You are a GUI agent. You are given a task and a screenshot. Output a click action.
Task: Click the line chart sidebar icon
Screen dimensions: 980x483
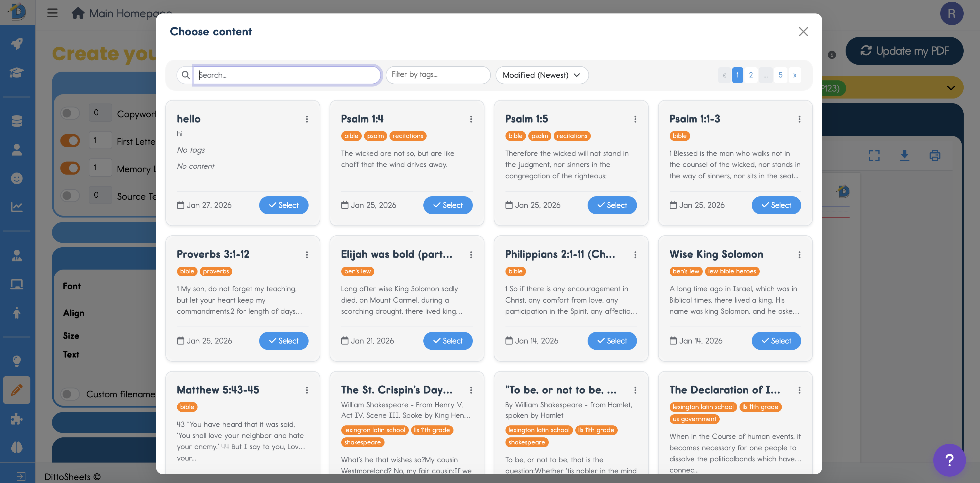(x=17, y=207)
